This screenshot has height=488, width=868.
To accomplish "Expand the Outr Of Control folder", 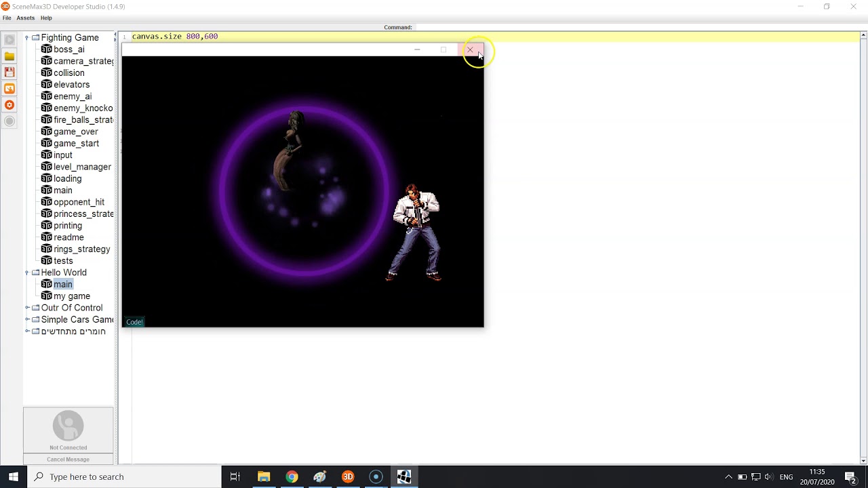I will (27, 308).
